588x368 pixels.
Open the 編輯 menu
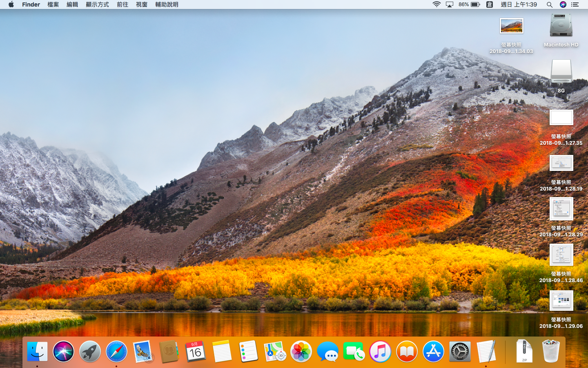click(x=72, y=4)
